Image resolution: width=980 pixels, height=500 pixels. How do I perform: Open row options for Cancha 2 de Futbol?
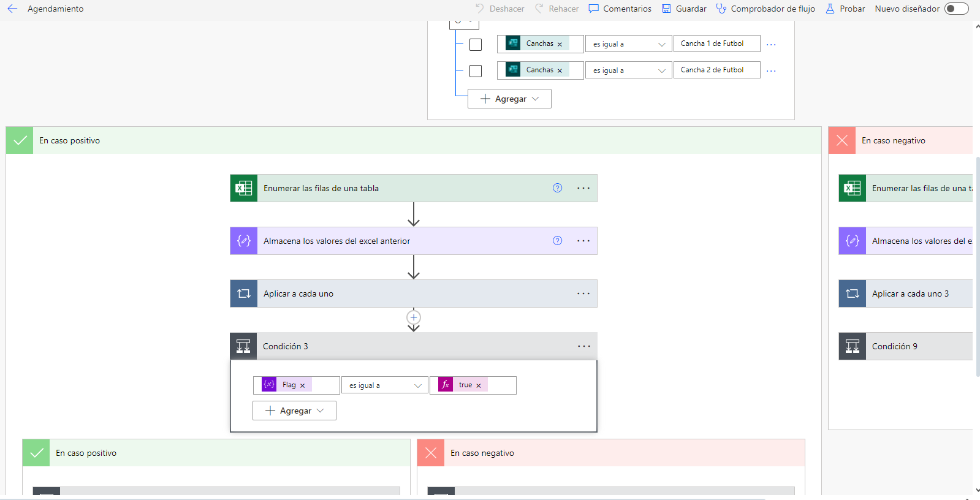[x=771, y=70]
